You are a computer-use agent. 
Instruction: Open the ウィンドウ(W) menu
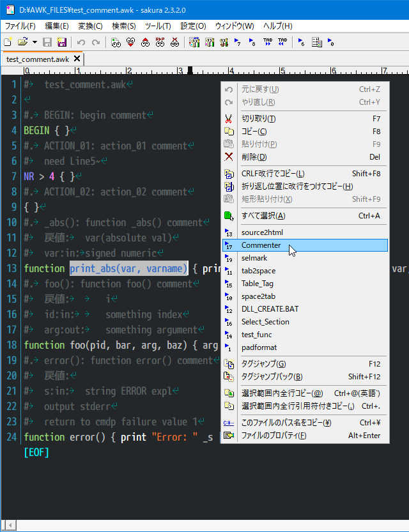[235, 26]
